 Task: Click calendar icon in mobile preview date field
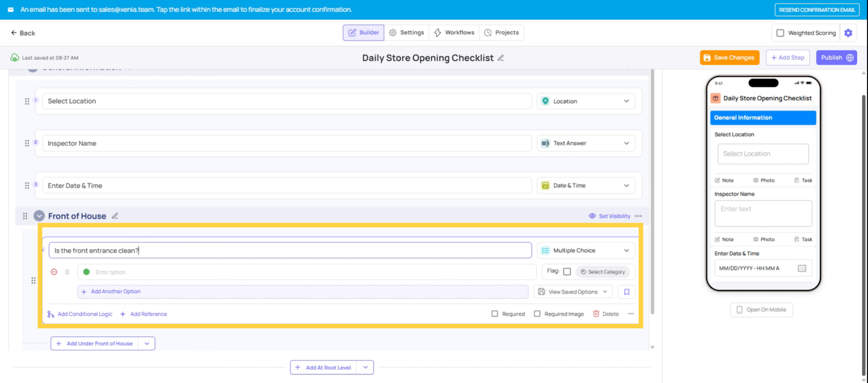(802, 268)
